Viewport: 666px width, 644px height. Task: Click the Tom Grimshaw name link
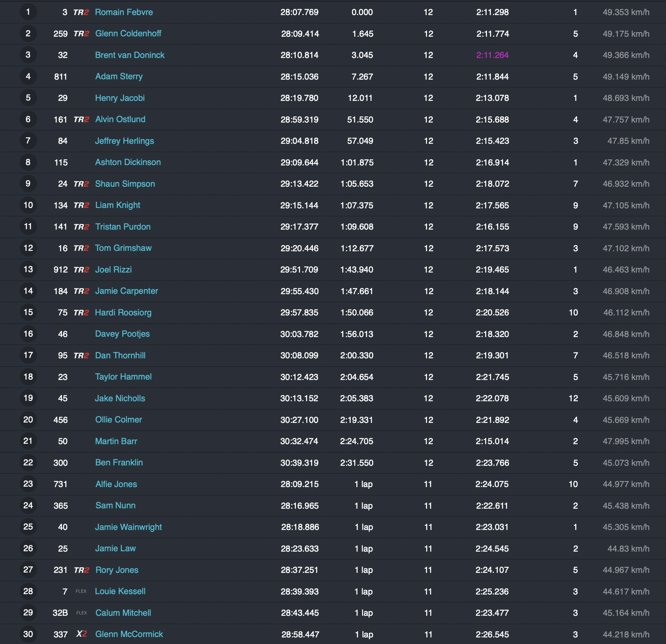point(123,248)
